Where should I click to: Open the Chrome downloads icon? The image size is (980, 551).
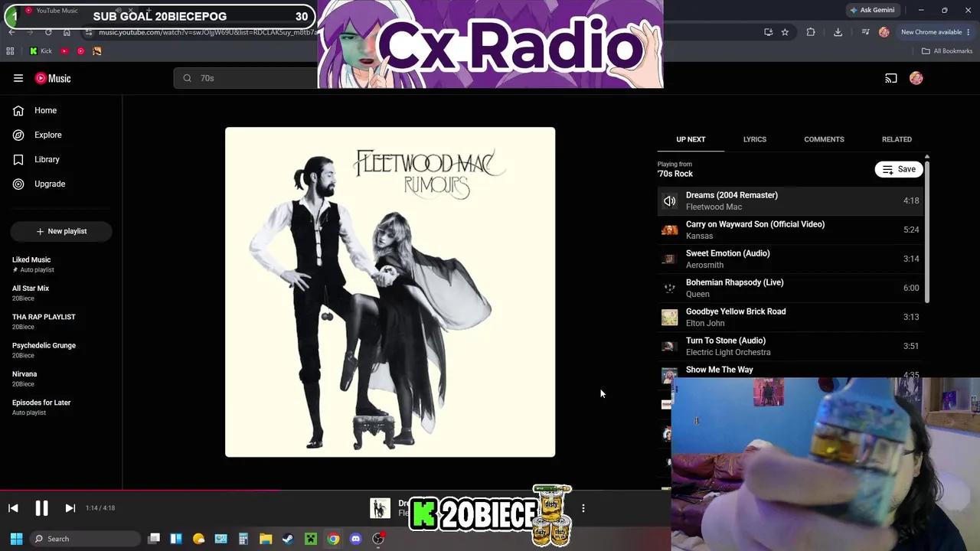point(838,32)
